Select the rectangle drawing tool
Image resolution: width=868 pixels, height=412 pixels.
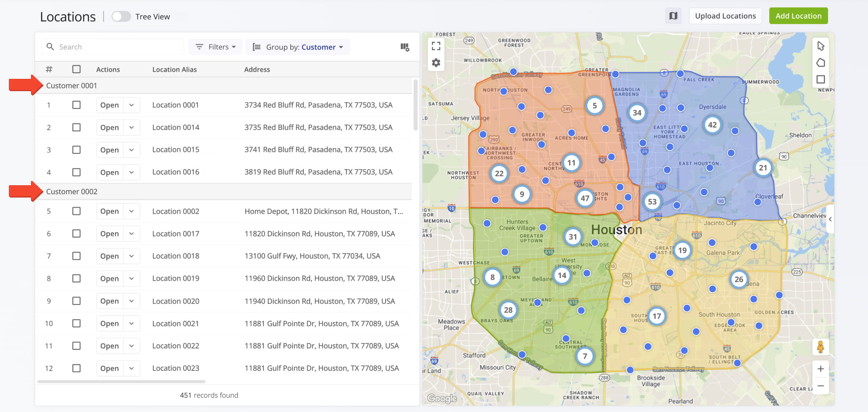821,79
